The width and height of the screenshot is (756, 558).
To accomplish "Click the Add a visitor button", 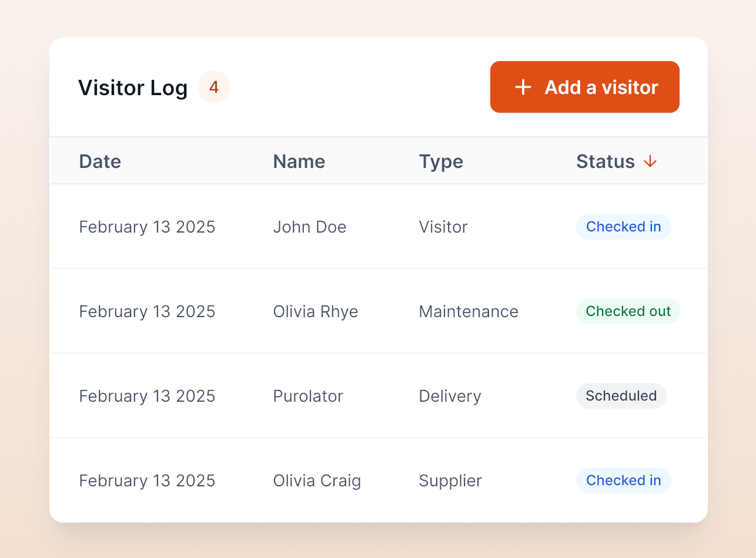I will pyautogui.click(x=584, y=87).
